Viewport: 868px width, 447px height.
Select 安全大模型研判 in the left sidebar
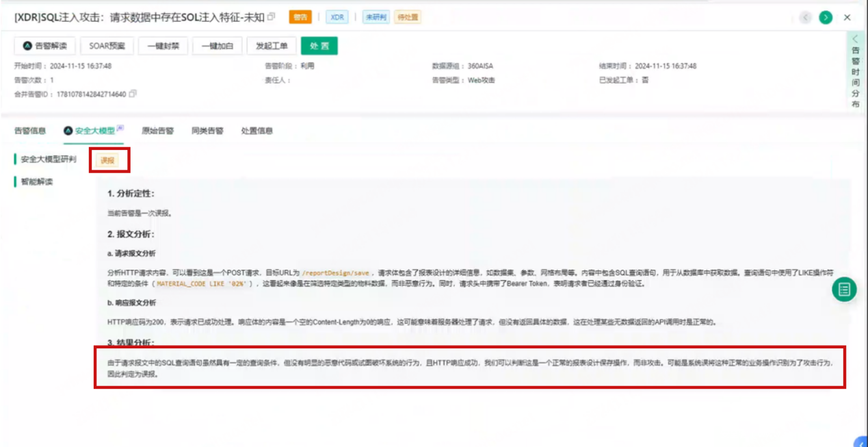click(x=48, y=159)
